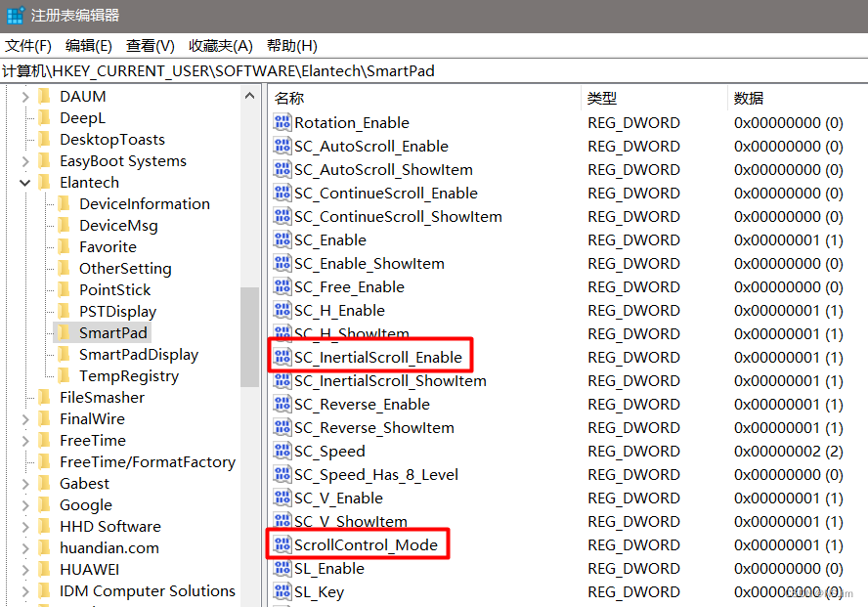
Task: Collapse the Elantech key
Action: (24, 183)
